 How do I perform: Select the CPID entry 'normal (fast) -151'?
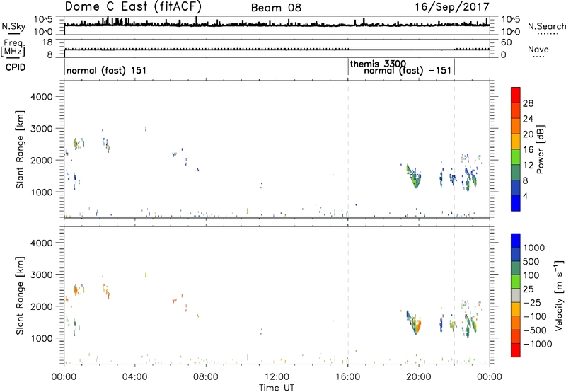tap(408, 70)
